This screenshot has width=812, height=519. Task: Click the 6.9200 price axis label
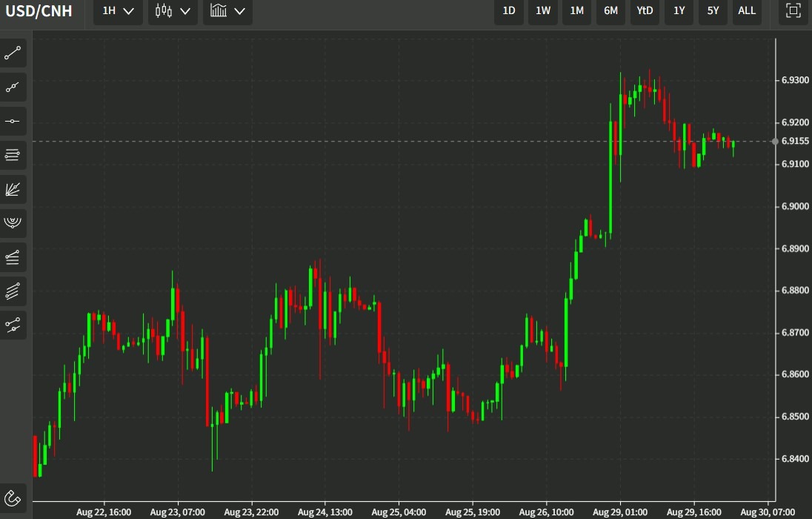tap(795, 122)
